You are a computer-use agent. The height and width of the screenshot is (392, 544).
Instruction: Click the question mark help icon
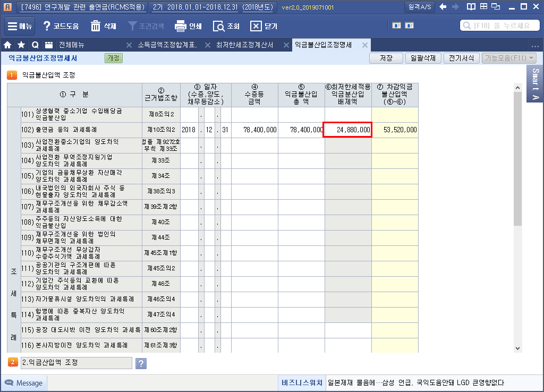pyautogui.click(x=141, y=363)
